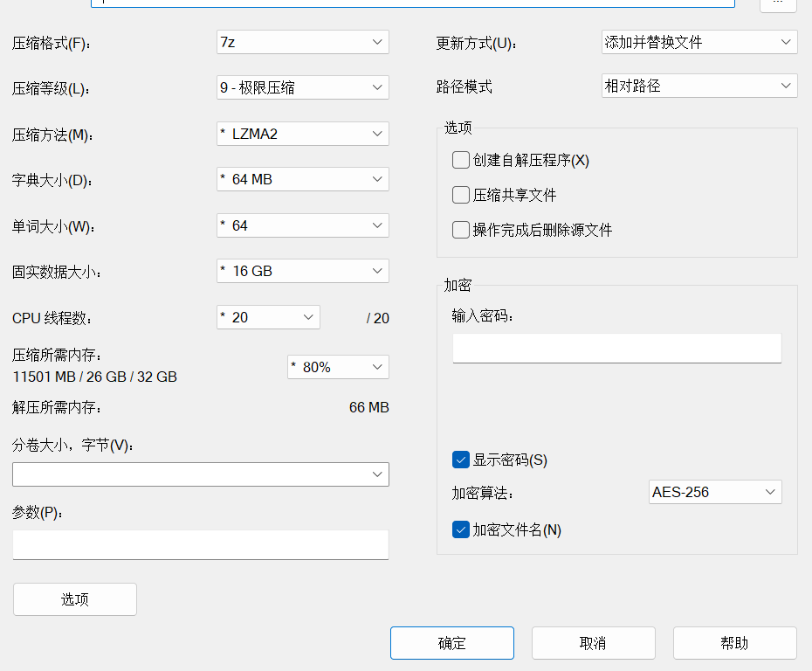Image resolution: width=812 pixels, height=671 pixels.
Task: Uncheck the show password option
Action: (x=460, y=459)
